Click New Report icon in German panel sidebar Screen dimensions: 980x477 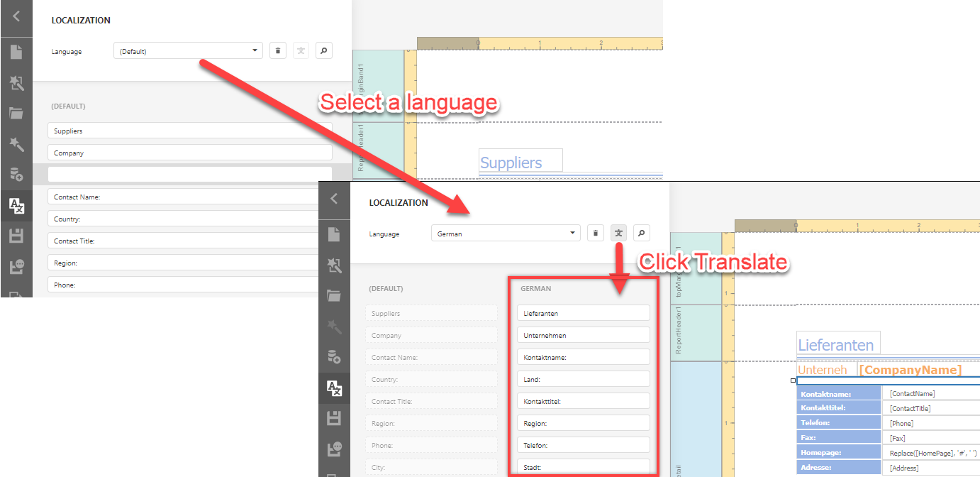334,234
